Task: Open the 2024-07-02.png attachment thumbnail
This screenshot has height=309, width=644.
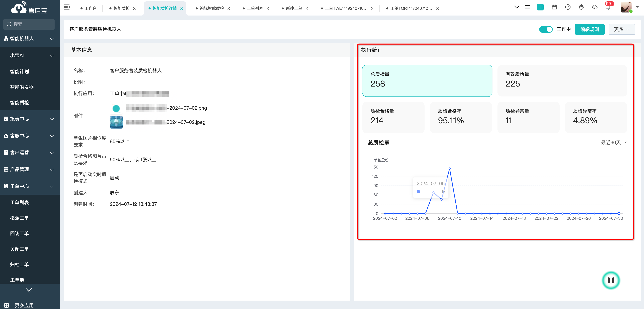Action: (116, 108)
